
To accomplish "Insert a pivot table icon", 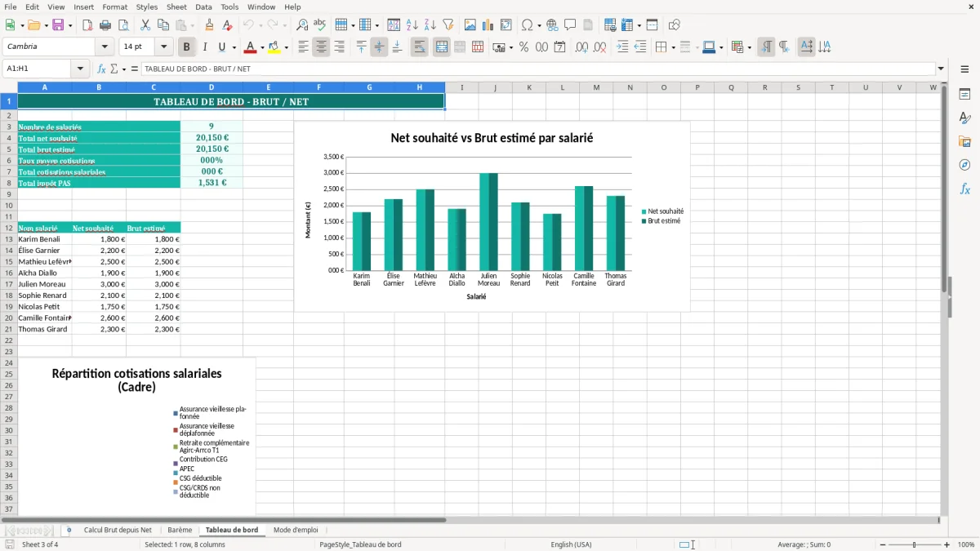I will [x=506, y=25].
